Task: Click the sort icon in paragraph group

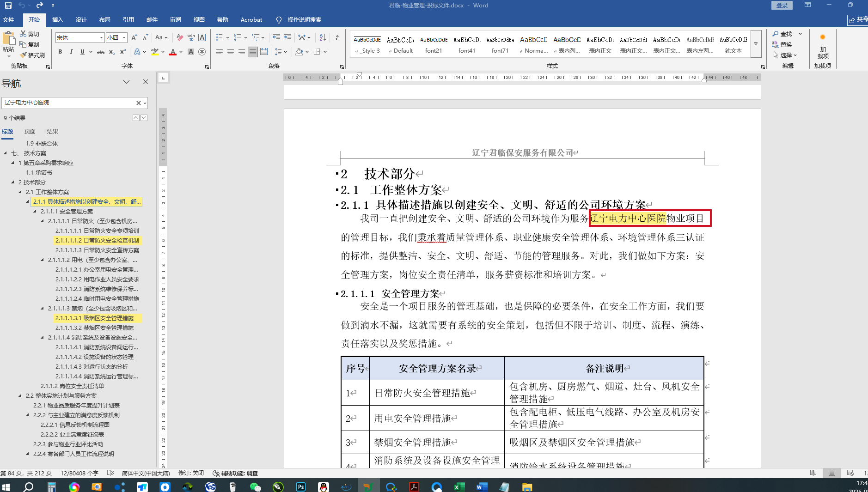Action: point(323,37)
